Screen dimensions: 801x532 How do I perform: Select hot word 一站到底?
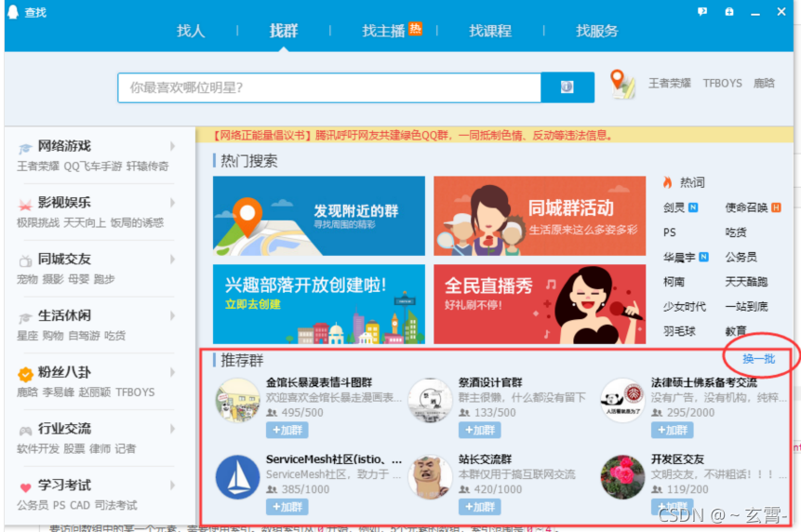coord(746,306)
